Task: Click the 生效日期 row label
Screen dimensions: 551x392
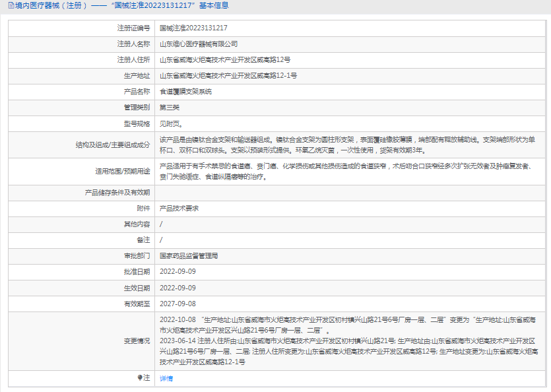Action: (137, 288)
